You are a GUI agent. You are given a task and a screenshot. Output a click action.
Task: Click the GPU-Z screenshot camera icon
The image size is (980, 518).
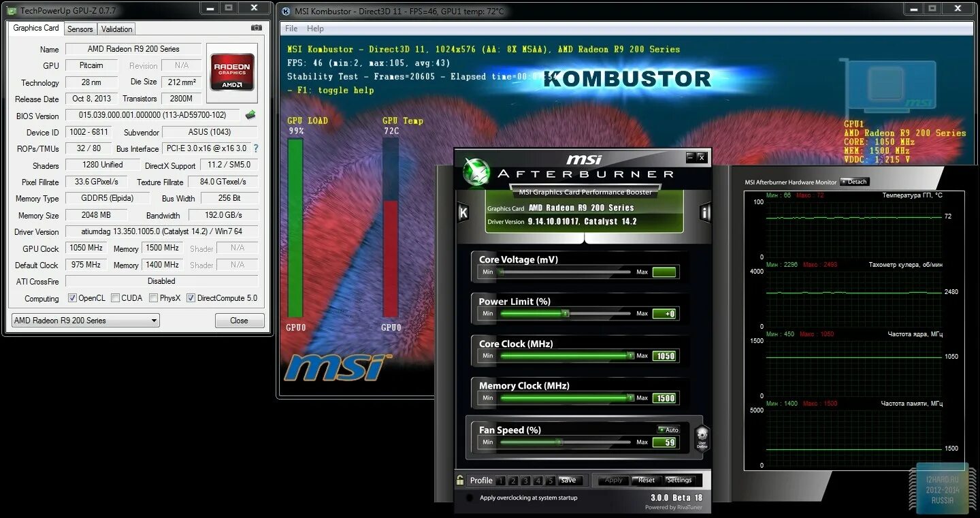(256, 28)
